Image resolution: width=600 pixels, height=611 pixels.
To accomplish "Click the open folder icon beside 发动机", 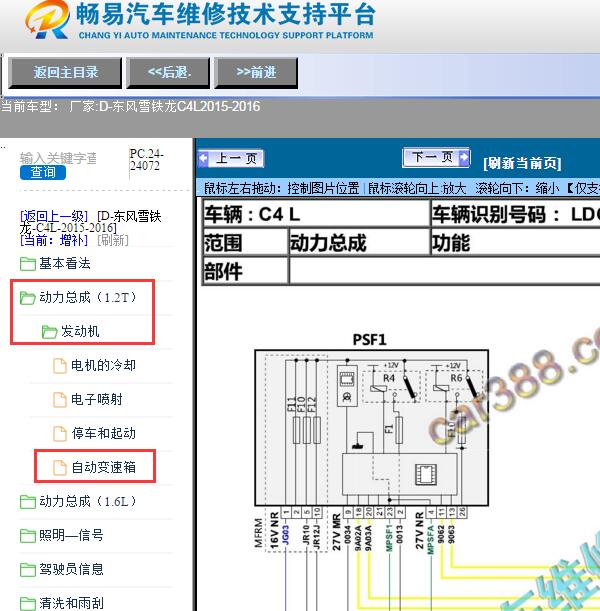I will pos(49,332).
